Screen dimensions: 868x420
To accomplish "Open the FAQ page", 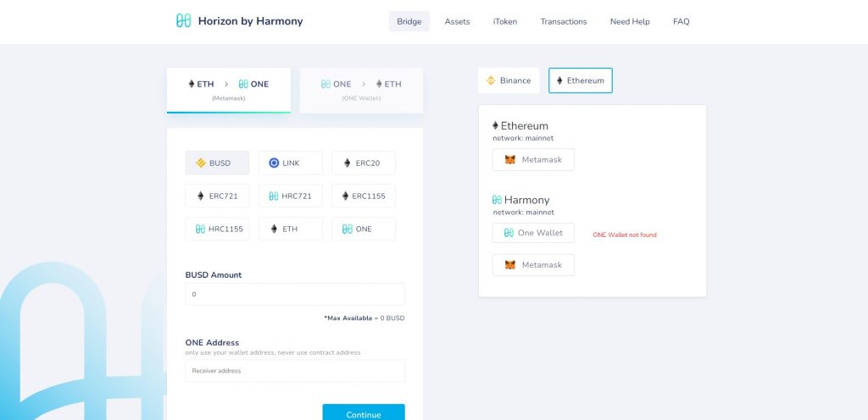I will pyautogui.click(x=682, y=21).
